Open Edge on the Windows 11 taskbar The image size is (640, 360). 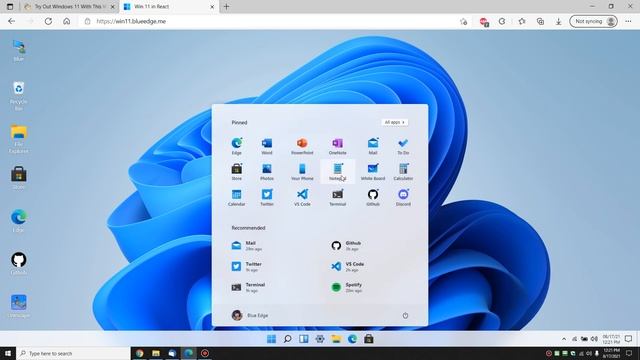click(352, 339)
